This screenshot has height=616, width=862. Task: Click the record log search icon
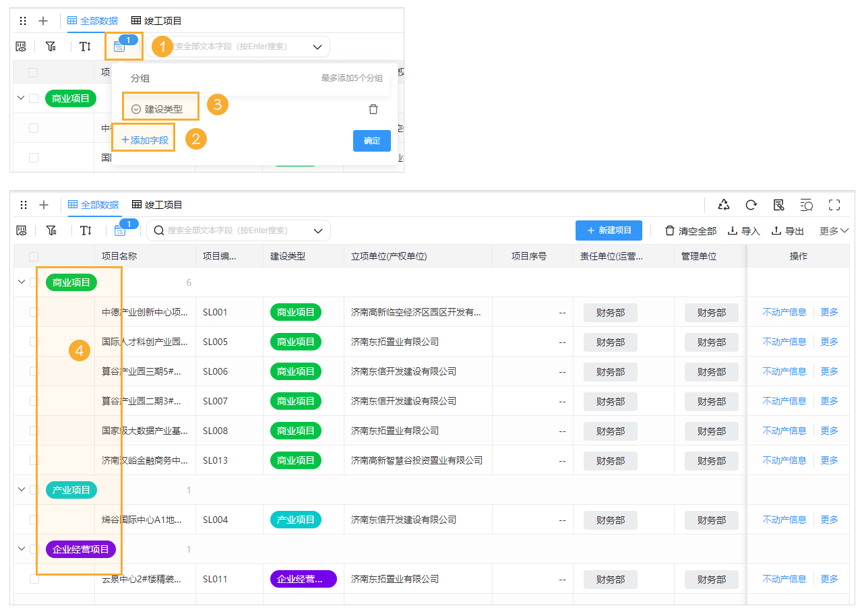(x=806, y=205)
